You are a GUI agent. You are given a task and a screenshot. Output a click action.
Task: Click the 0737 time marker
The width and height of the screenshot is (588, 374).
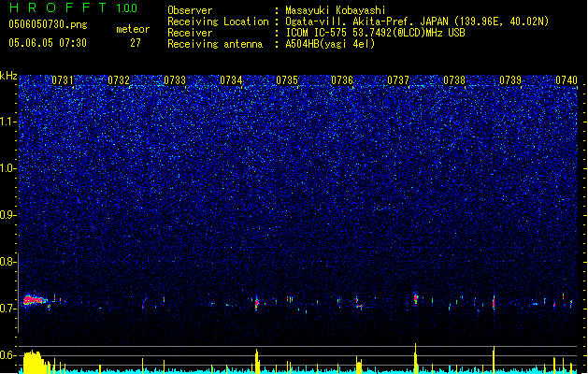[x=398, y=80]
